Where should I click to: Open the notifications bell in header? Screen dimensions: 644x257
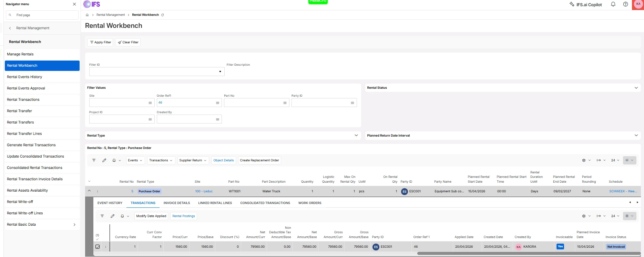(x=613, y=4)
